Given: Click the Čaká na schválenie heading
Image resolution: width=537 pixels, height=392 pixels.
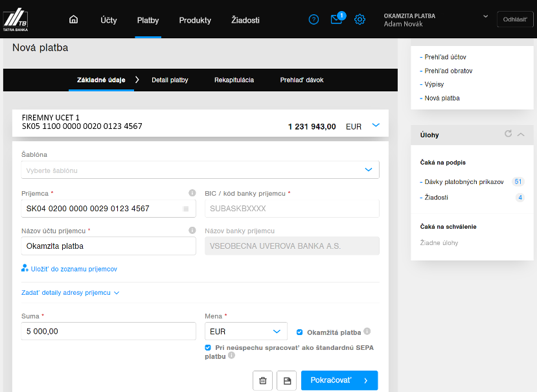Looking at the screenshot, I should click(x=448, y=227).
